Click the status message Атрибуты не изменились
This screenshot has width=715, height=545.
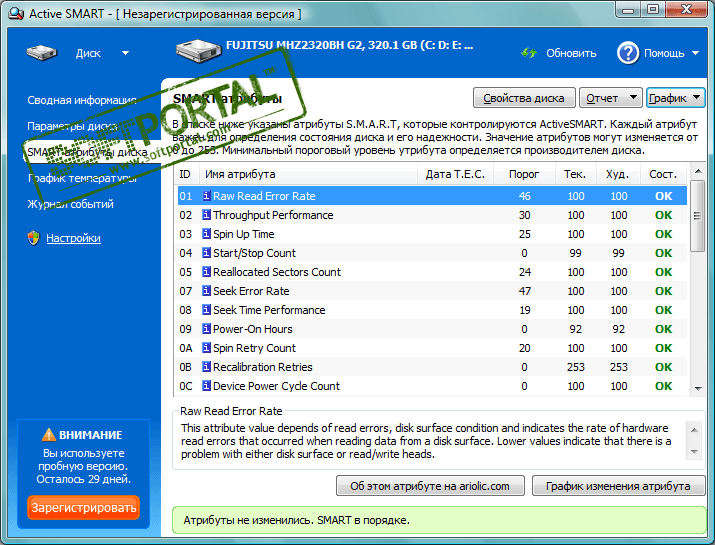pyautogui.click(x=296, y=520)
